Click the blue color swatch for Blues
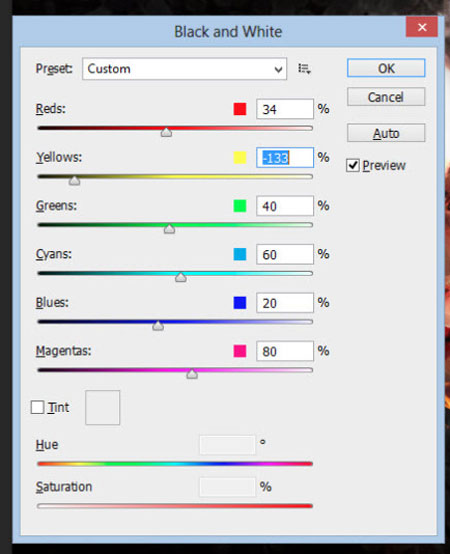Image resolution: width=450 pixels, height=554 pixels. (240, 303)
